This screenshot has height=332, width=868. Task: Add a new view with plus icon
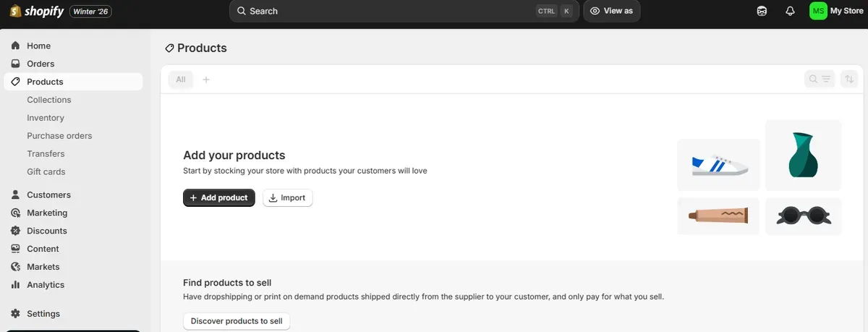pos(206,80)
